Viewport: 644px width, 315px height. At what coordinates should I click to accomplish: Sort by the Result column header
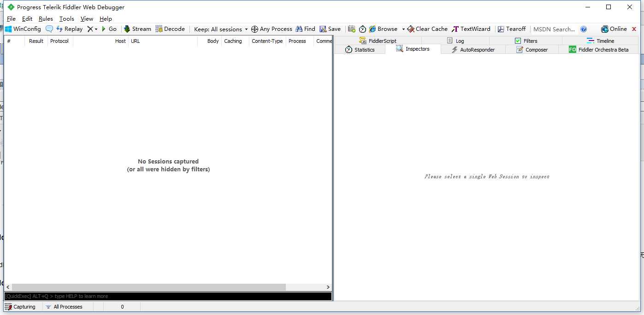(36, 41)
